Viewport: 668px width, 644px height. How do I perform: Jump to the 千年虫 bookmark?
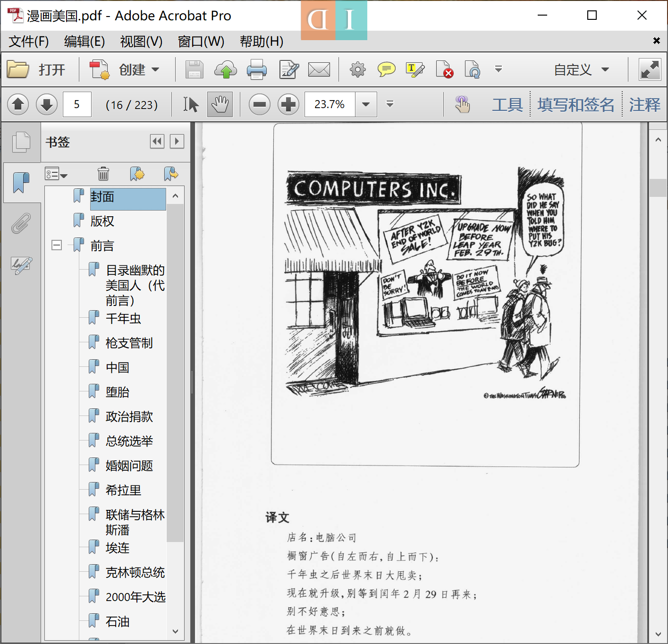pyautogui.click(x=123, y=318)
